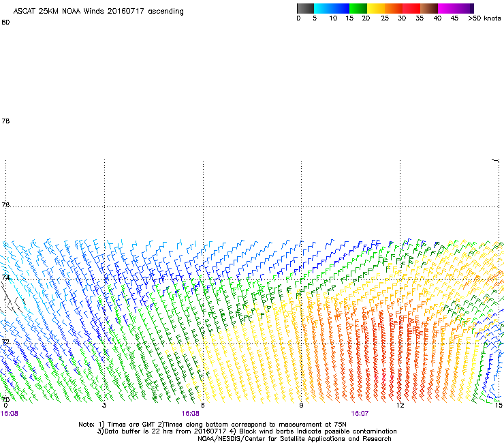504x443 pixels.
Task: Select the '74' latitude axis label
Action: [x=5, y=277]
